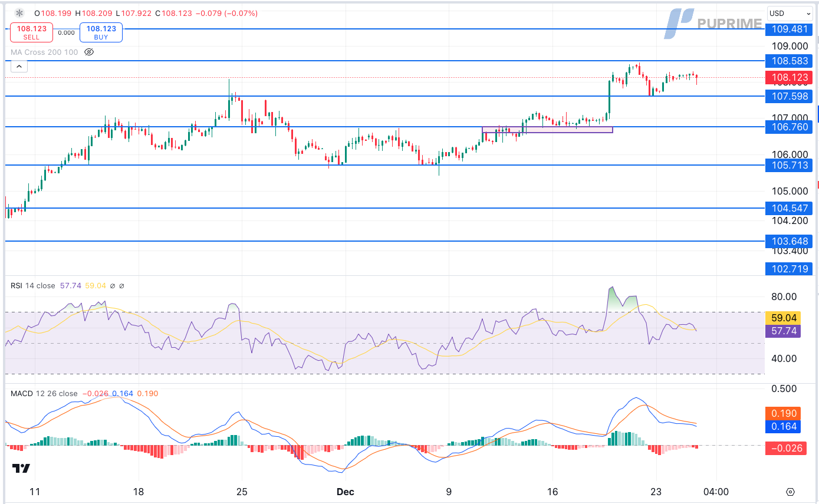Click the 106.000 tick on the price axis
The image size is (819, 504).
[x=790, y=154]
